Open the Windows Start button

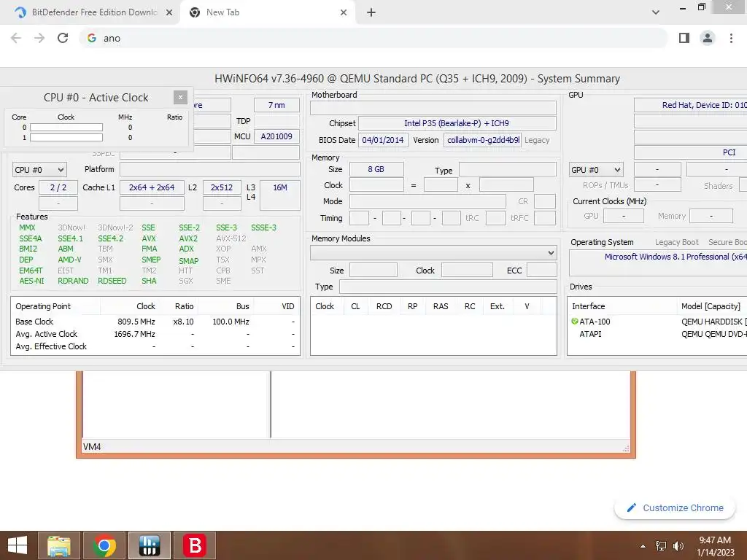point(18,545)
